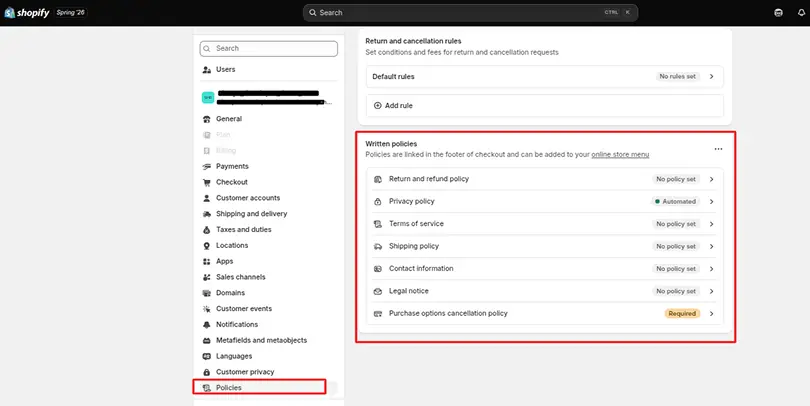Click the settings sidebar Search field
810x406 pixels.
[x=269, y=49]
